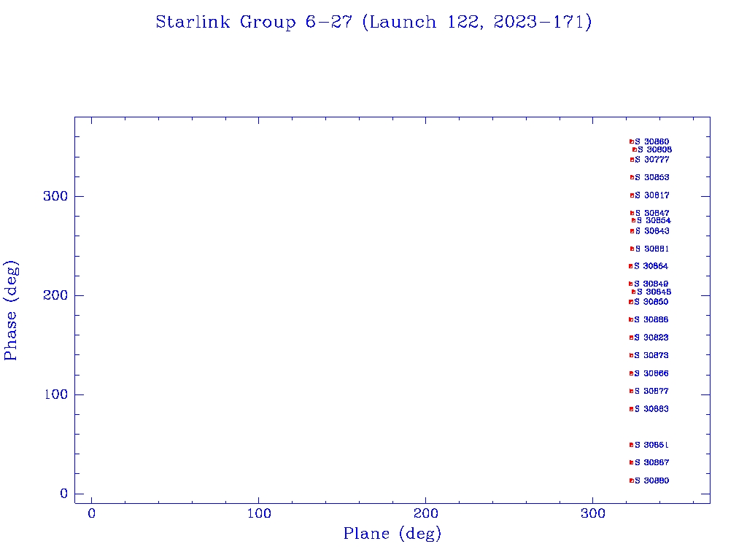
Task: Click the S 30864 satellite label
Action: [x=651, y=266]
